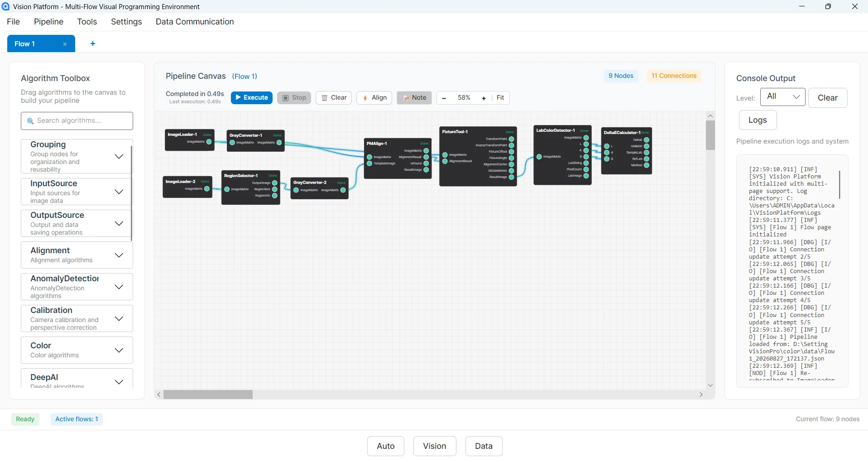Select FixtureTool-1's IsEstablished output port
The height and width of the screenshot is (462, 868).
point(511,171)
